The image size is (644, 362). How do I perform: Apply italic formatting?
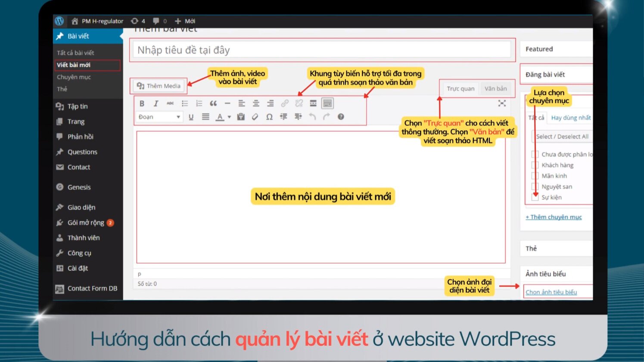[x=156, y=103]
